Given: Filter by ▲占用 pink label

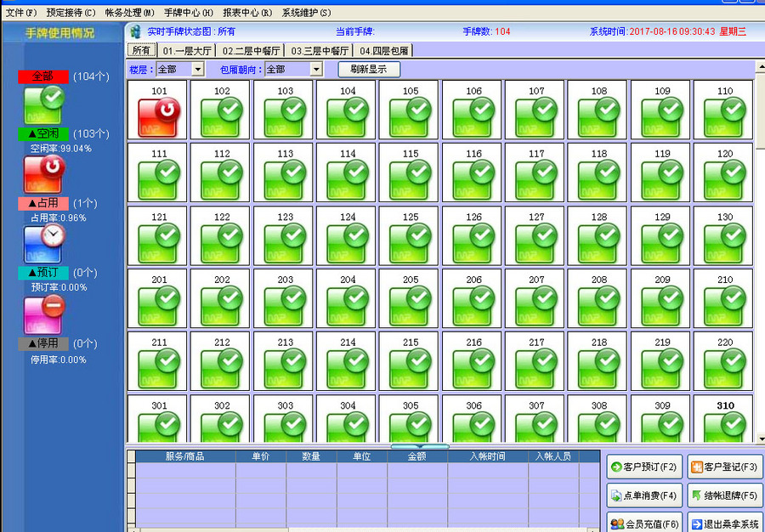Looking at the screenshot, I should pyautogui.click(x=43, y=203).
